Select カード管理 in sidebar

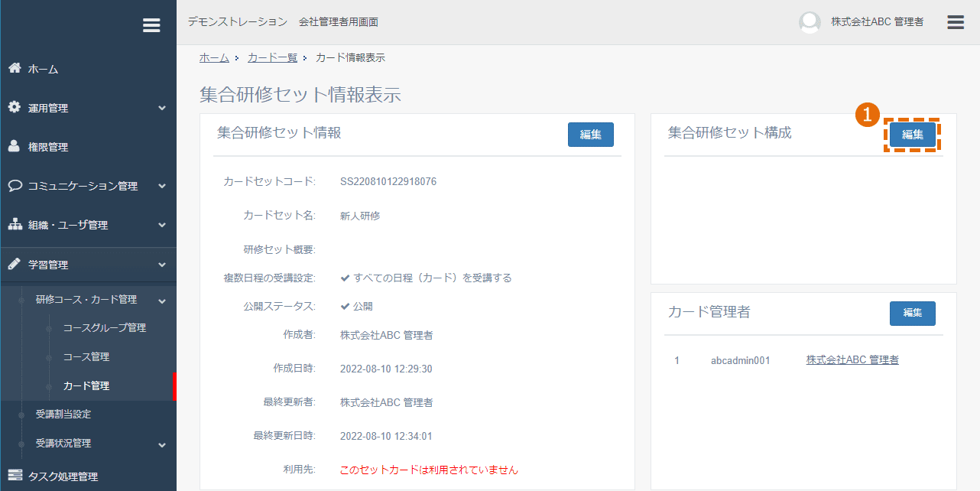click(x=86, y=386)
